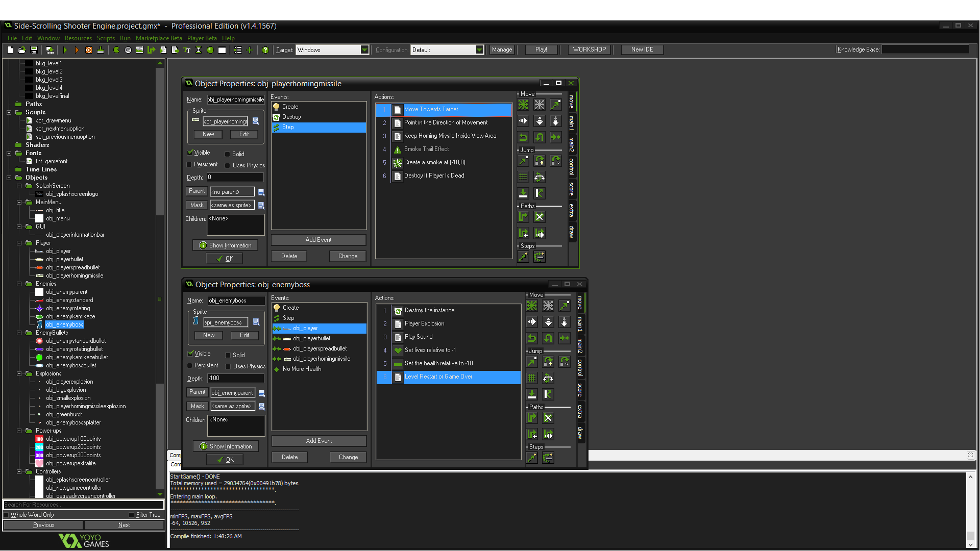Click the Save project floppy icon

pos(34,50)
